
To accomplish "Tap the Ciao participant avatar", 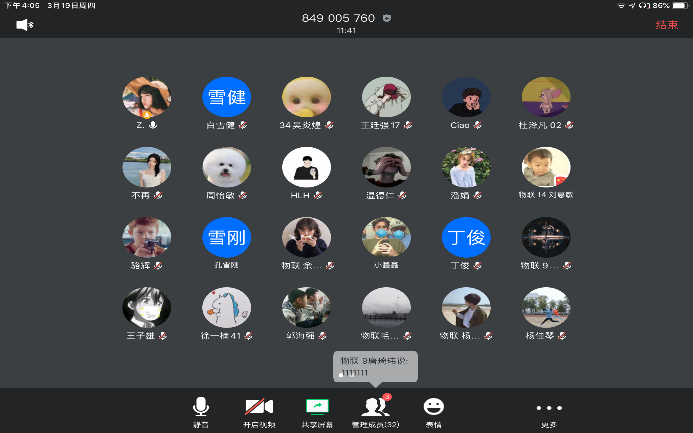I will [465, 98].
